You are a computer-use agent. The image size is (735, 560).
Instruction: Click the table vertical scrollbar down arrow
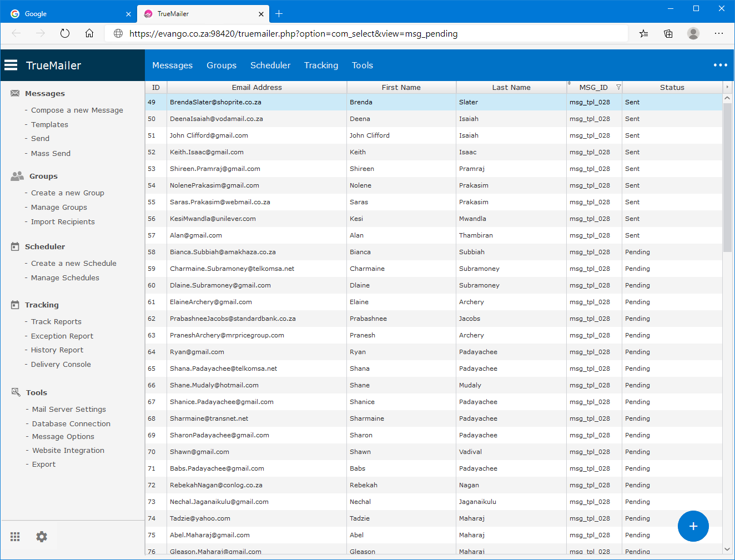point(727,549)
